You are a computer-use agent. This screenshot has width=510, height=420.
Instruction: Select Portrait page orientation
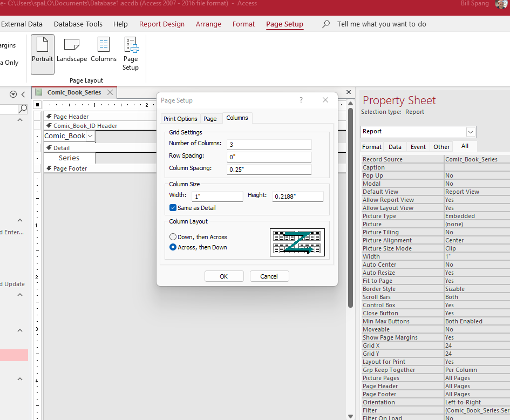click(43, 55)
